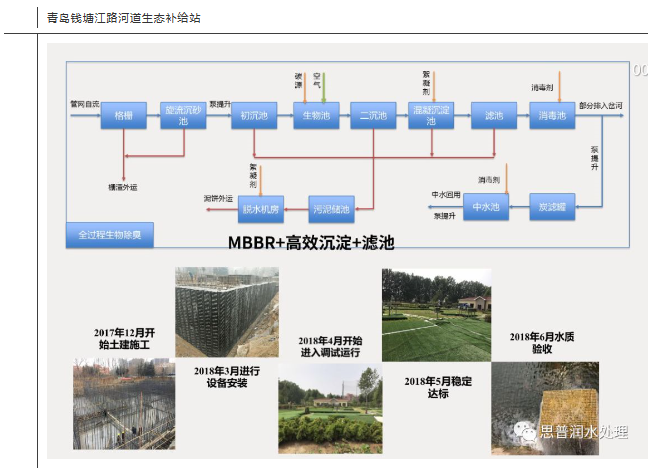Click the 格栅 process box
This screenshot has height=472, width=652.
pos(123,116)
